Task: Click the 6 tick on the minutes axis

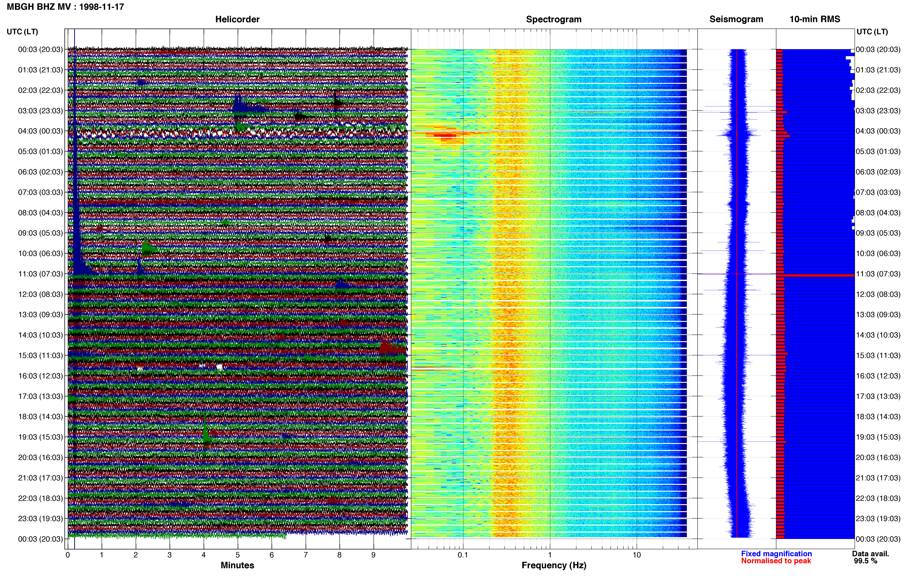Action: 272,555
